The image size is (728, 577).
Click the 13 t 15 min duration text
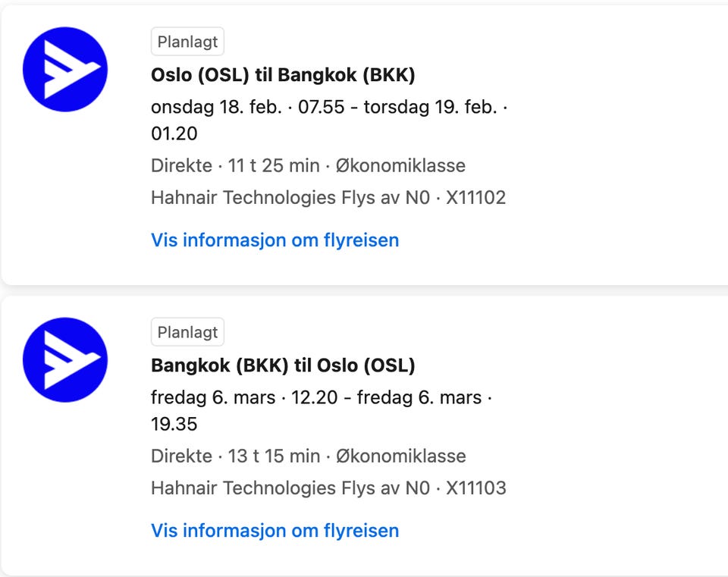coord(274,456)
